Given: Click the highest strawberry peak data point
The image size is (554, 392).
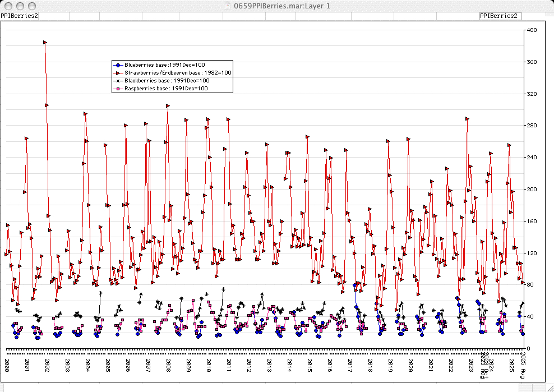Looking at the screenshot, I should pos(45,42).
